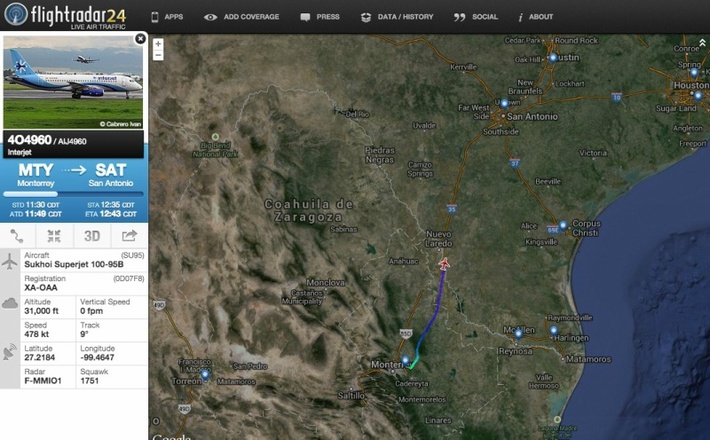Click registration XA-OAA
Image resolution: width=710 pixels, height=440 pixels.
41,288
